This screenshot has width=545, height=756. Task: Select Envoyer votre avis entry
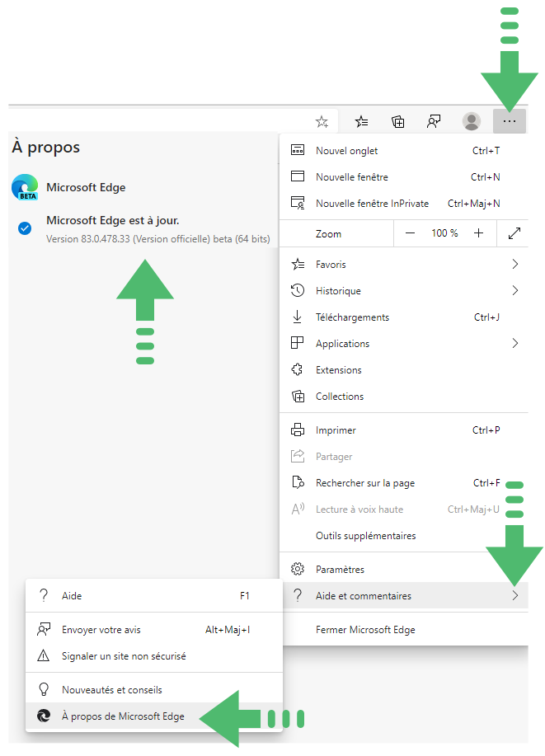[x=154, y=630]
